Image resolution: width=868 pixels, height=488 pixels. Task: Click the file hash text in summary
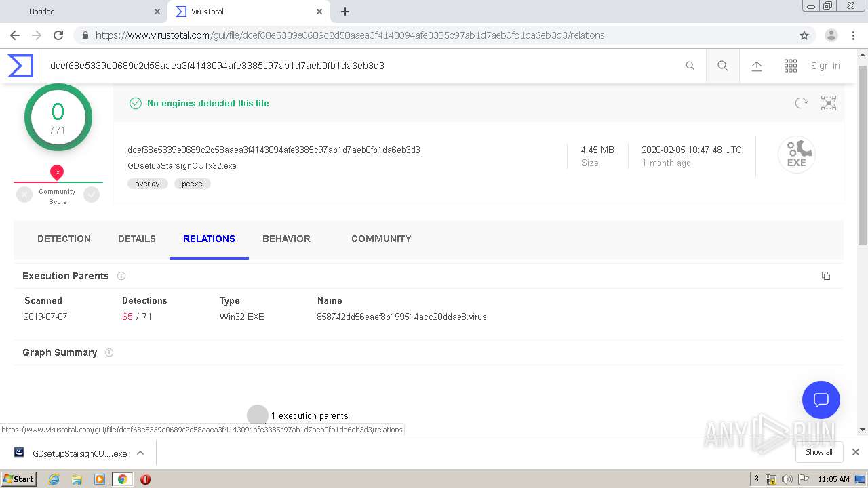tap(274, 150)
